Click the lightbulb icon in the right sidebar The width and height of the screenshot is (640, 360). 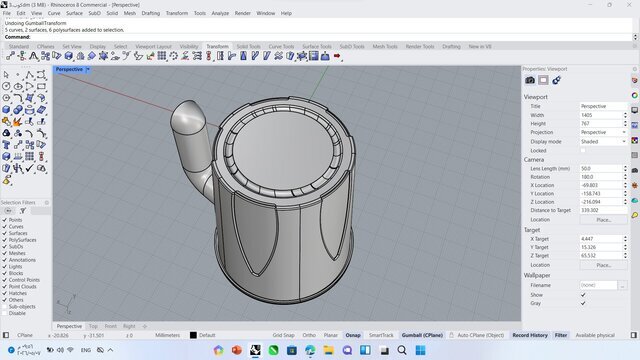click(x=635, y=215)
